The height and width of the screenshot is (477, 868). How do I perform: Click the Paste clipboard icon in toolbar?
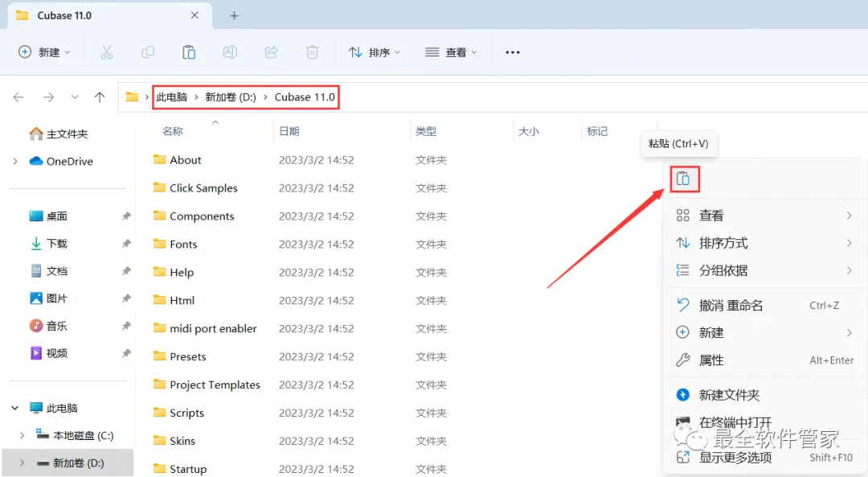click(x=189, y=52)
